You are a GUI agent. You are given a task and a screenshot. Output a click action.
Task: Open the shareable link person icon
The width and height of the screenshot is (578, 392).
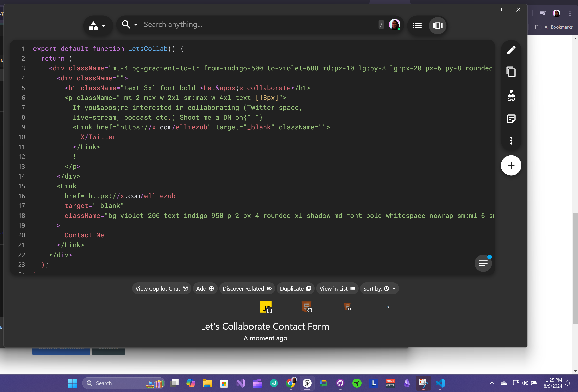(x=511, y=95)
